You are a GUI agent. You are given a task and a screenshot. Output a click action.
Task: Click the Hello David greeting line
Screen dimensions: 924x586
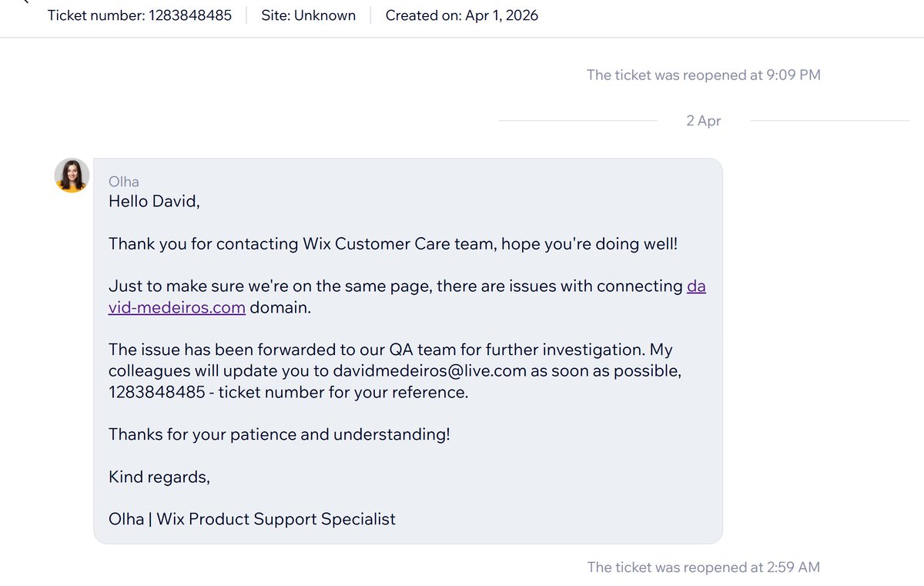[x=154, y=202]
